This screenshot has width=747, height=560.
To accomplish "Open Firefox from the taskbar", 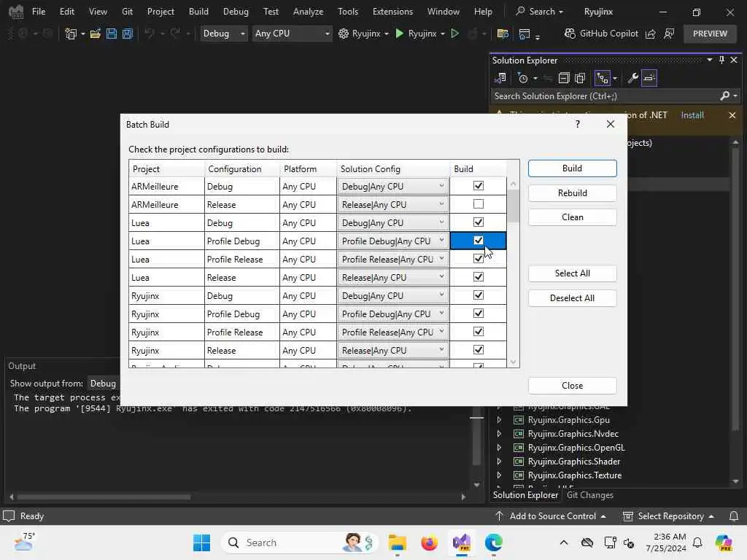I will click(x=429, y=542).
